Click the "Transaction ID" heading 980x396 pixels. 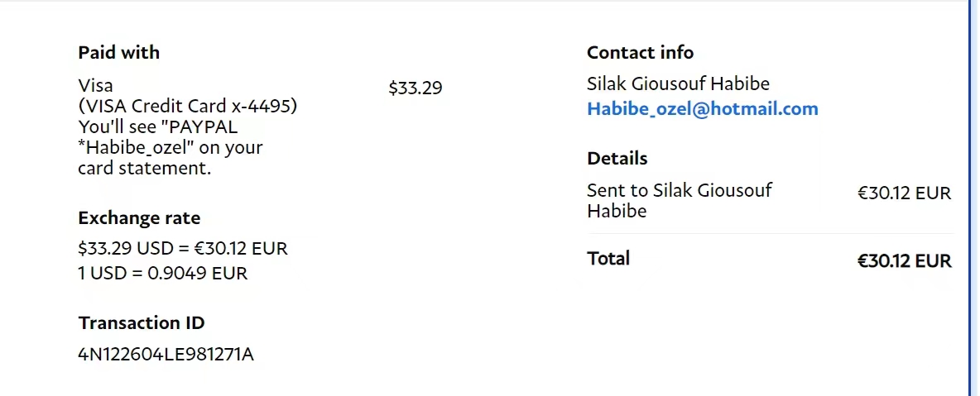coord(141,322)
